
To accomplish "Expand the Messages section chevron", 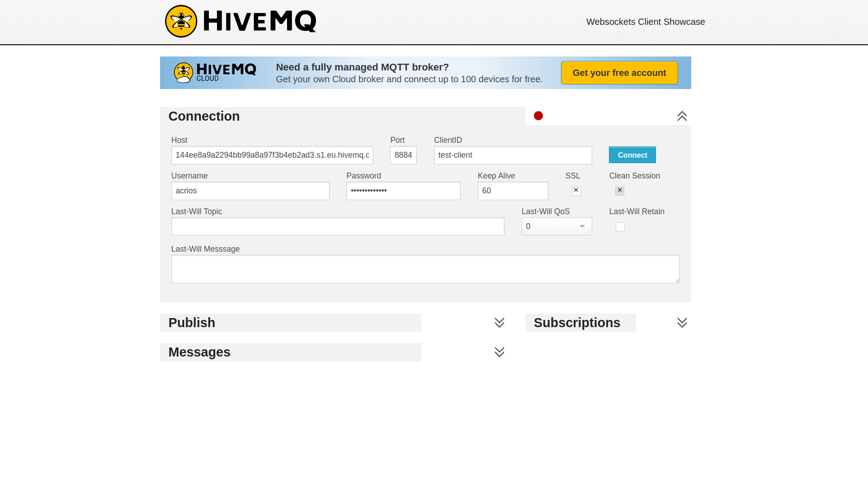I will pyautogui.click(x=499, y=352).
